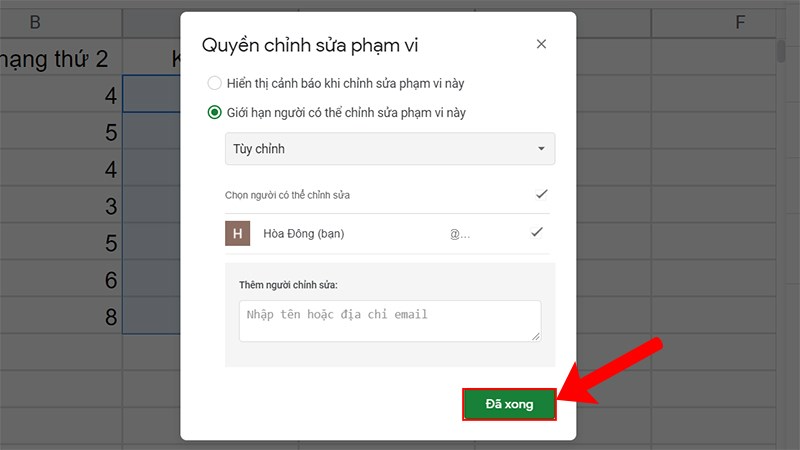Click cell containing 'hạng thứ 2'
The width and height of the screenshot is (800, 450).
[61, 58]
